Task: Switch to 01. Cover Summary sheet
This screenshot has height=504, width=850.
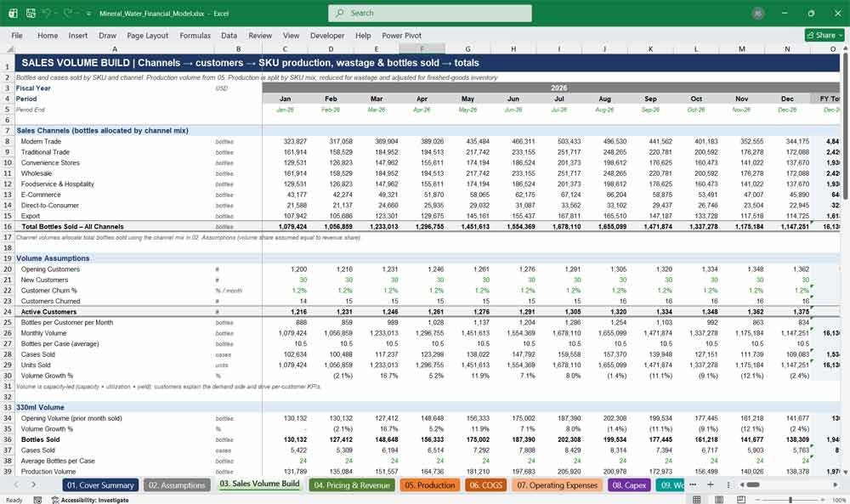Action: (100, 485)
